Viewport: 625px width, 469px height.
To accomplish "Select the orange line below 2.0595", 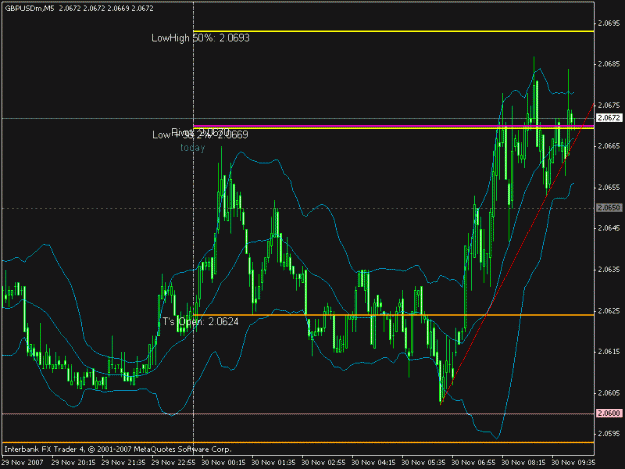I will tap(298, 442).
